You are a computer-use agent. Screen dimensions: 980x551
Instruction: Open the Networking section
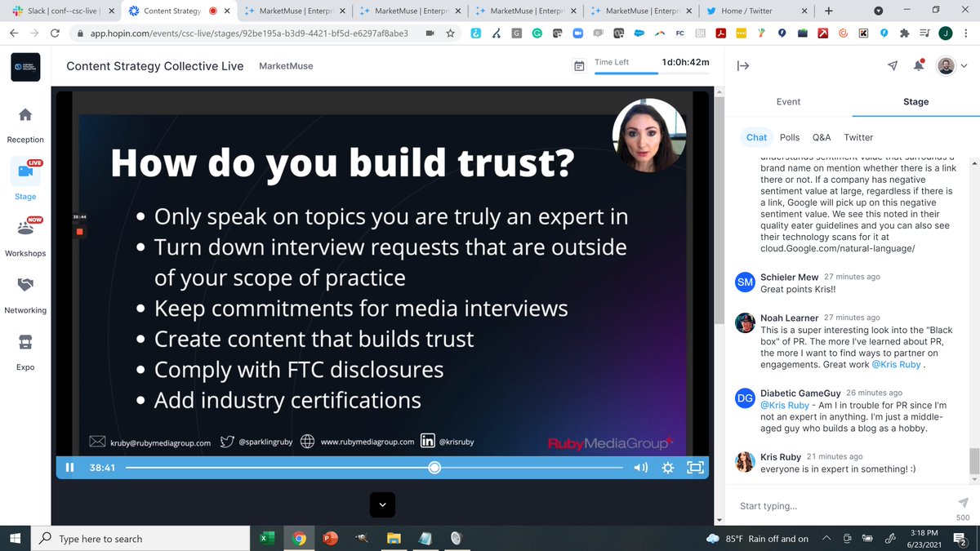pos(25,295)
